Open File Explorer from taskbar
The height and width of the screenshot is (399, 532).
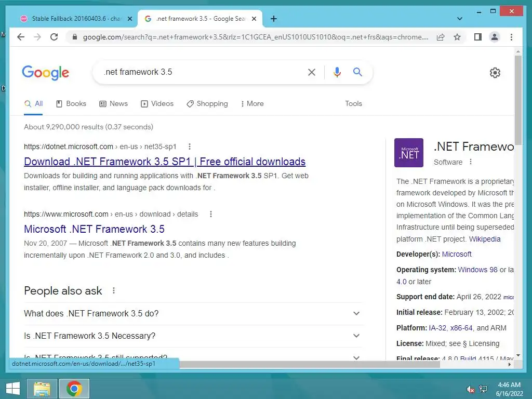42,389
